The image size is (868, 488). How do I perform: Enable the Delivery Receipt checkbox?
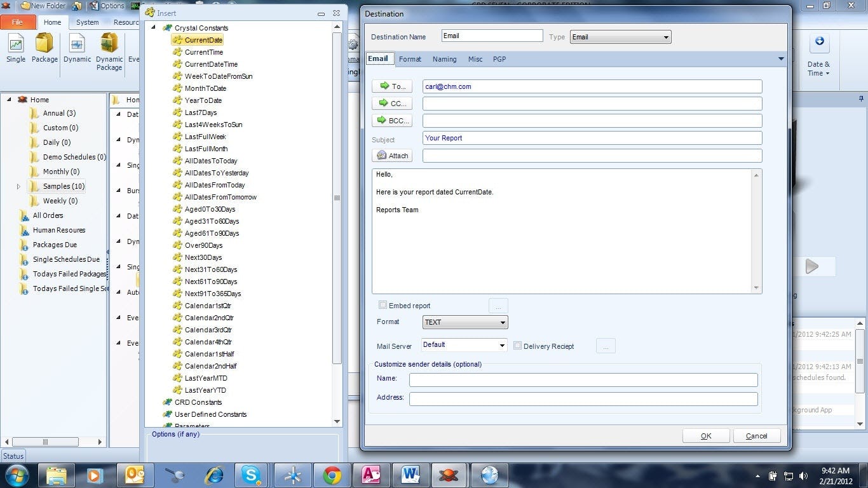pyautogui.click(x=518, y=345)
